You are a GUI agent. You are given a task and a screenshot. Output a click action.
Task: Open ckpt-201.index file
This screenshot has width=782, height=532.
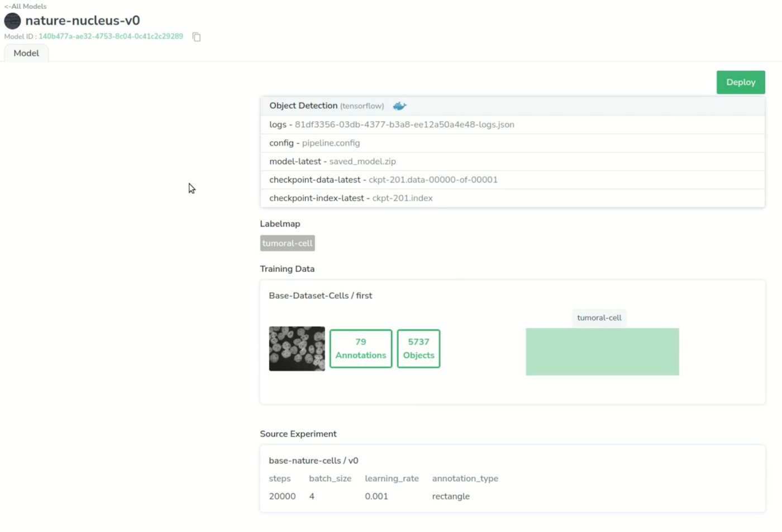[x=402, y=198]
